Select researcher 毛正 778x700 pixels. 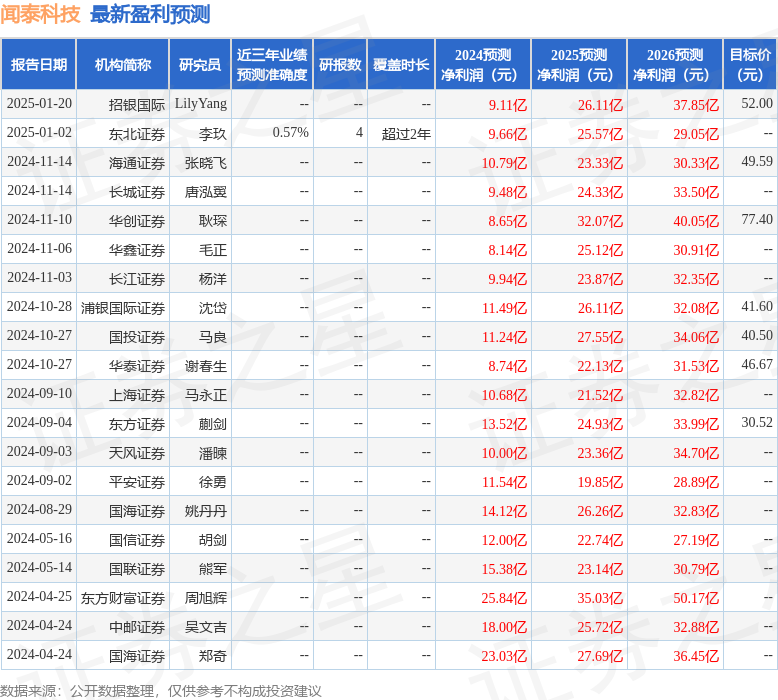[212, 250]
